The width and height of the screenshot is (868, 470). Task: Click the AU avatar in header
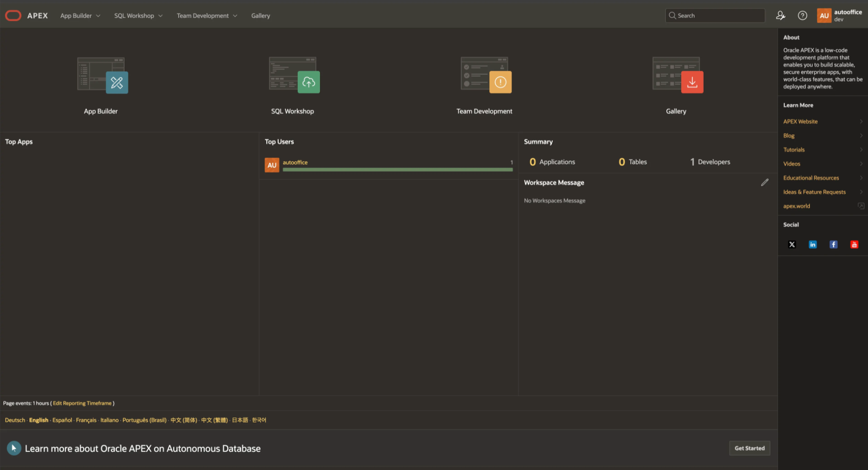[x=824, y=16]
